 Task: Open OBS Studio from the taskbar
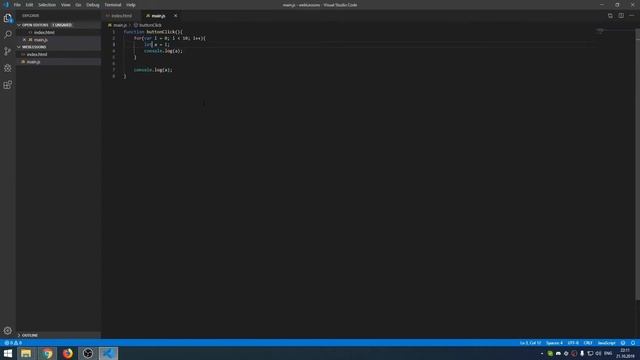88,353
